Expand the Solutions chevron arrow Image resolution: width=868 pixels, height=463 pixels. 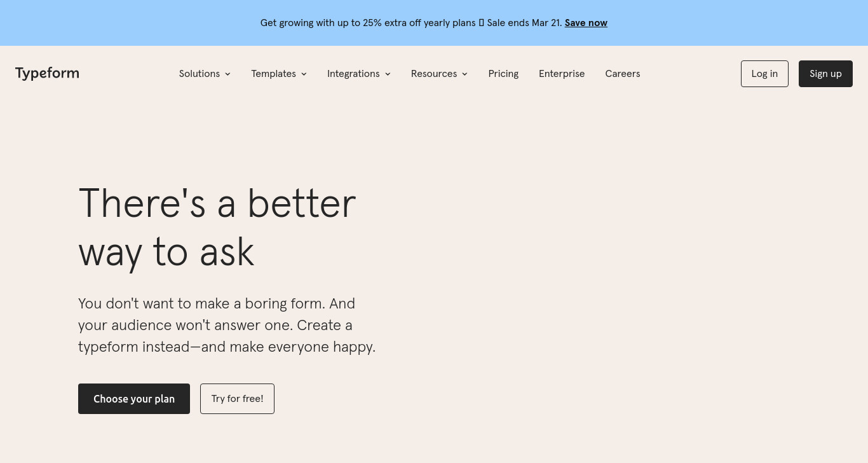(x=227, y=74)
